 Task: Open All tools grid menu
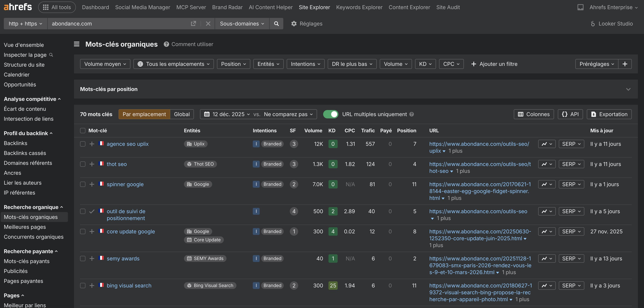[x=57, y=7]
